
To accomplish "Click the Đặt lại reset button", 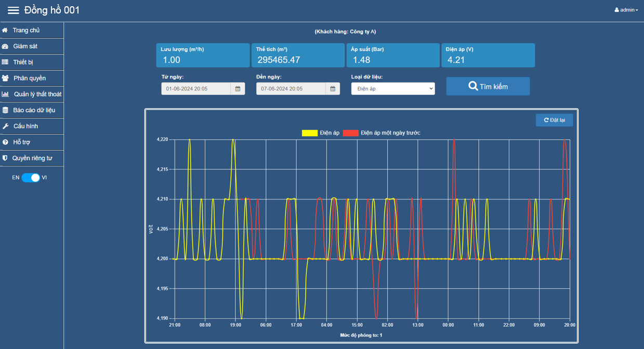I will tap(554, 120).
